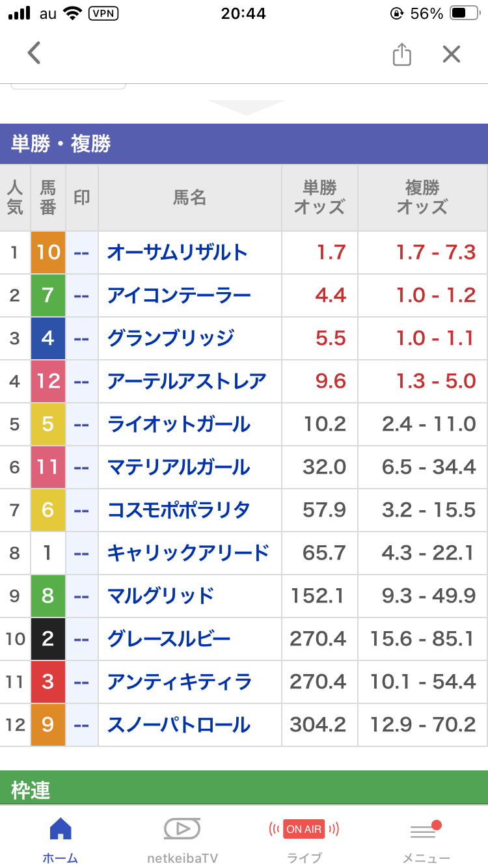
Task: Tap the 単勝オッズ column header
Action: pyautogui.click(x=319, y=198)
